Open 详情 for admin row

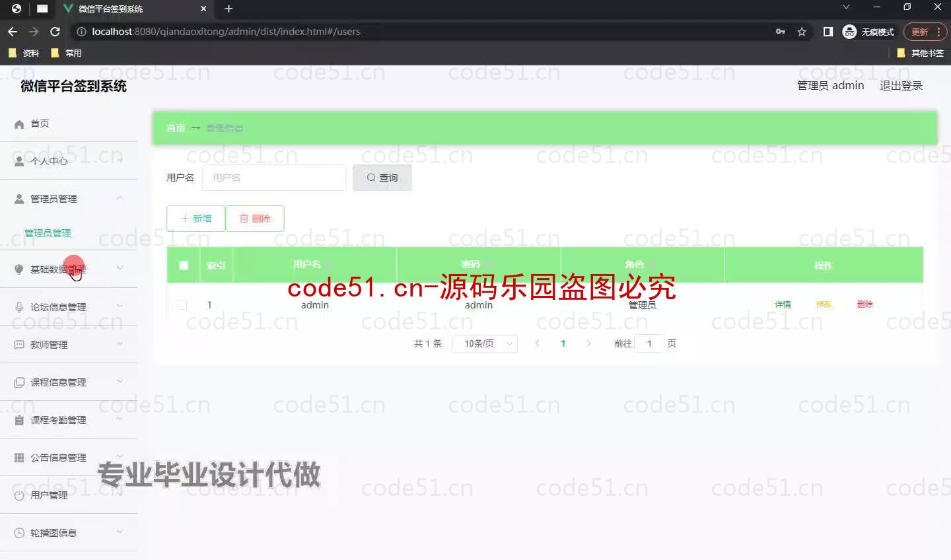(783, 304)
